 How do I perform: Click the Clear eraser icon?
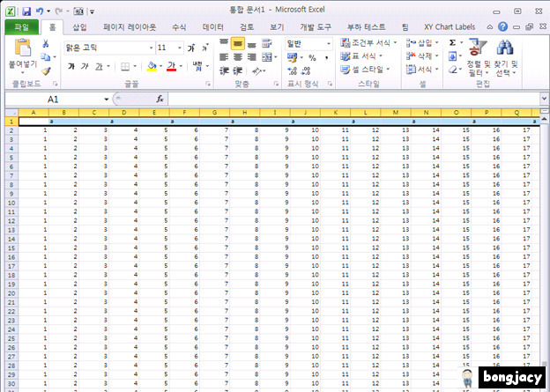click(x=452, y=70)
